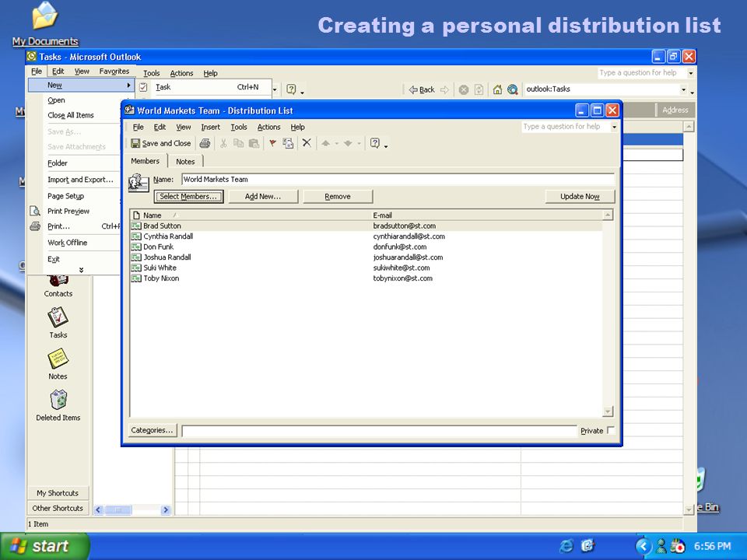Click the Next Item down arrow icon
This screenshot has width=747, height=560.
[348, 143]
